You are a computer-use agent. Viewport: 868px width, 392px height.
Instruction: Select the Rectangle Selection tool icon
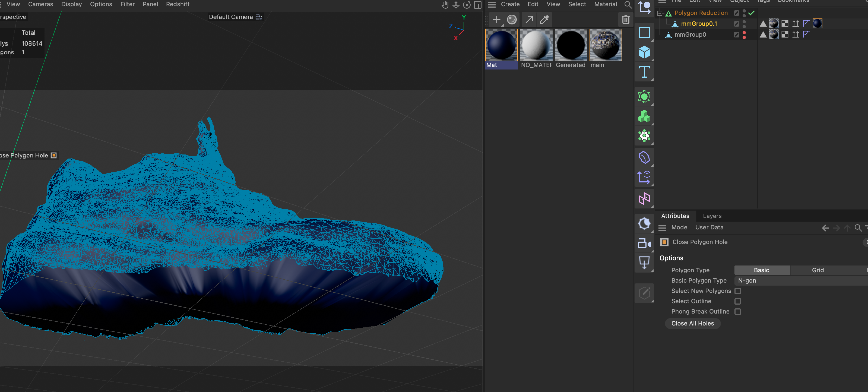point(644,33)
